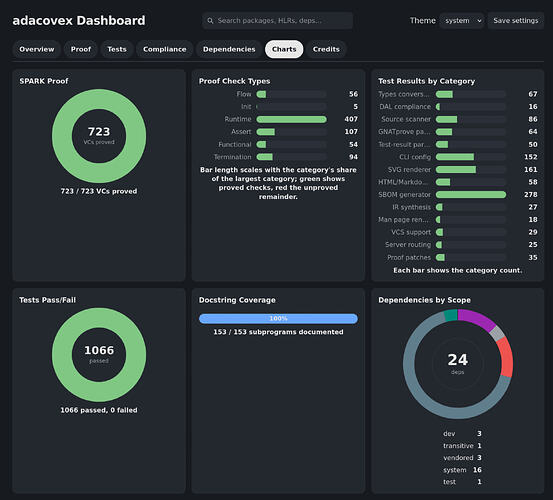Click the '723 / 723 VCs proved' text
553x500 pixels.
(99, 191)
